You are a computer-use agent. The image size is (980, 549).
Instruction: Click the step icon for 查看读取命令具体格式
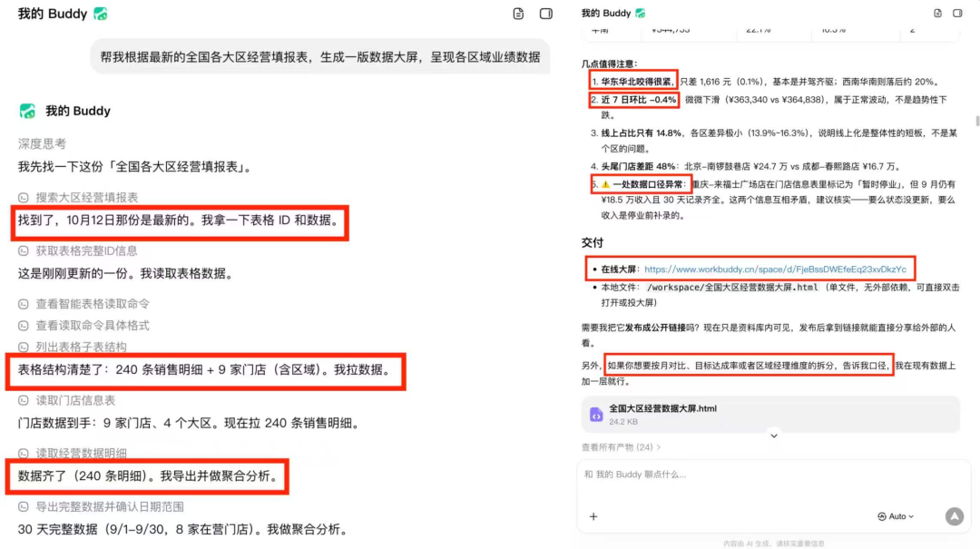tap(23, 326)
